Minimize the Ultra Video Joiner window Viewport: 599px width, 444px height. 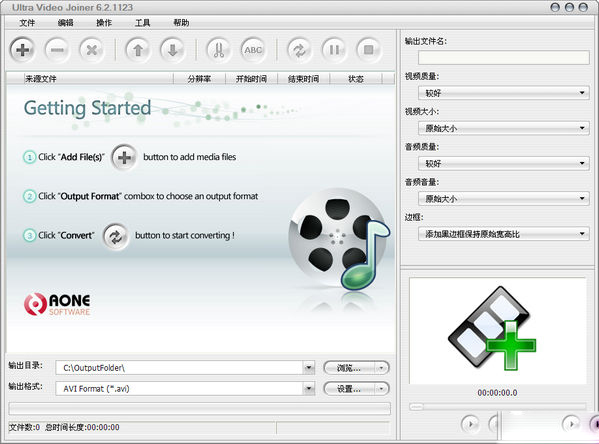pos(555,7)
